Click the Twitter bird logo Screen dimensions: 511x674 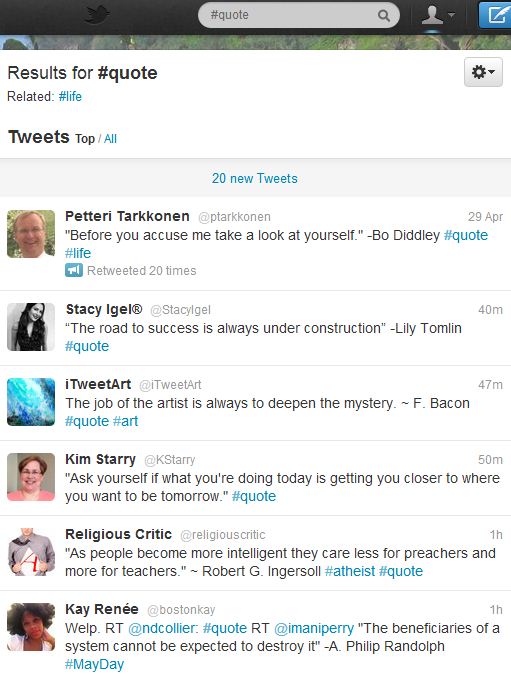pos(96,15)
